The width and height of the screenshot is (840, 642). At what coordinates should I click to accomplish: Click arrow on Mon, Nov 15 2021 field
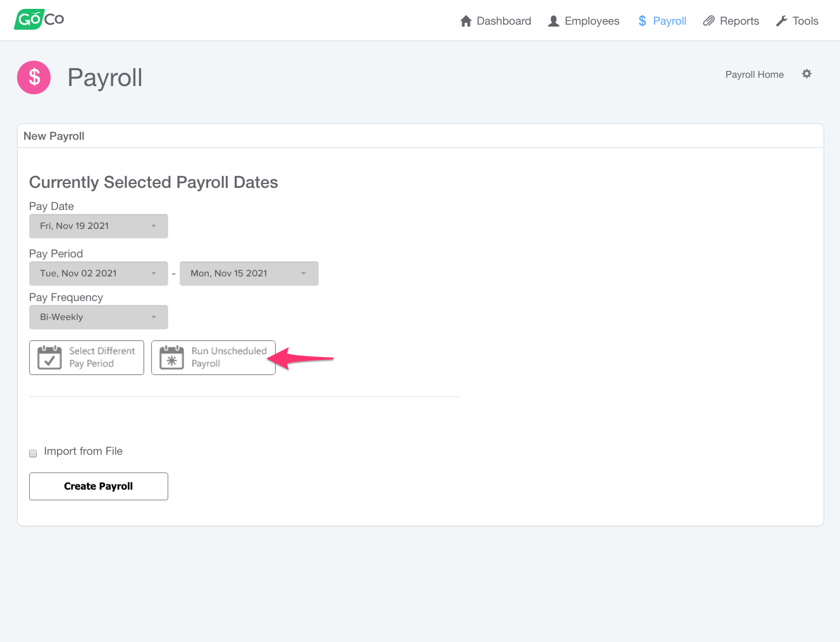[x=304, y=273]
